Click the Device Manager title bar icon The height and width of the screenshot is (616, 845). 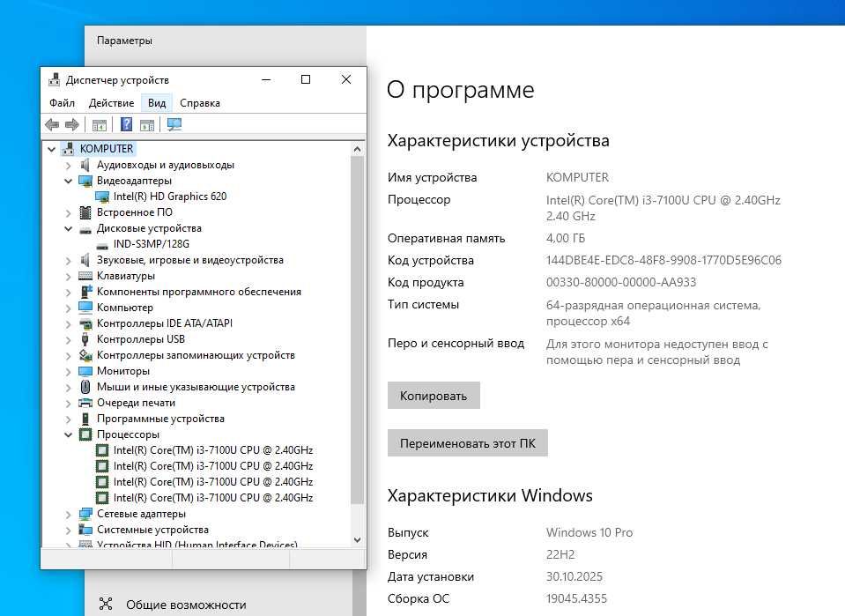pos(54,80)
